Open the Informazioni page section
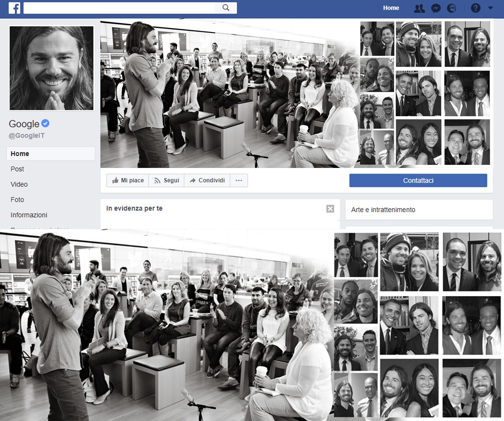 coord(29,215)
